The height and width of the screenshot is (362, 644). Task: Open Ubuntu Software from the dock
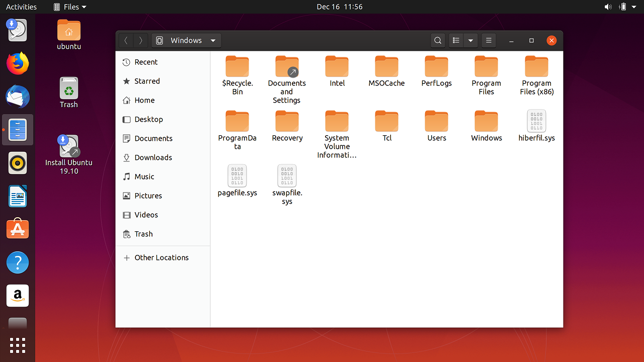[x=18, y=229]
